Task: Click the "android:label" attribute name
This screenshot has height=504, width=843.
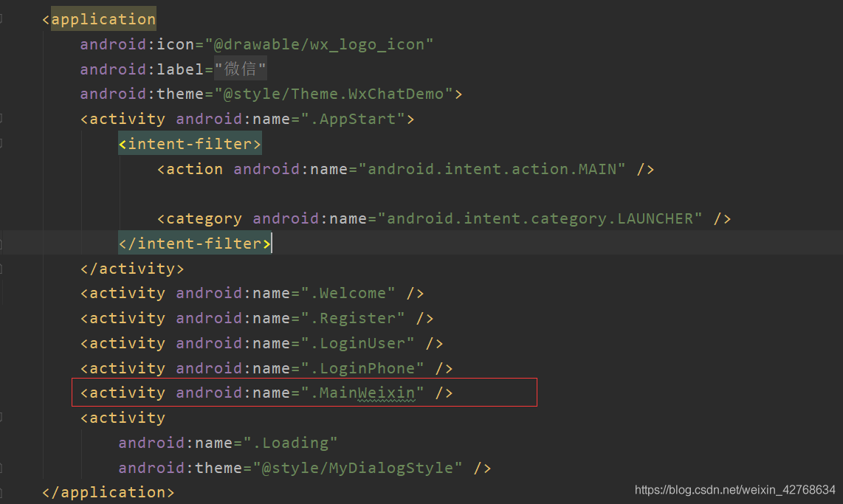Action: (x=142, y=69)
